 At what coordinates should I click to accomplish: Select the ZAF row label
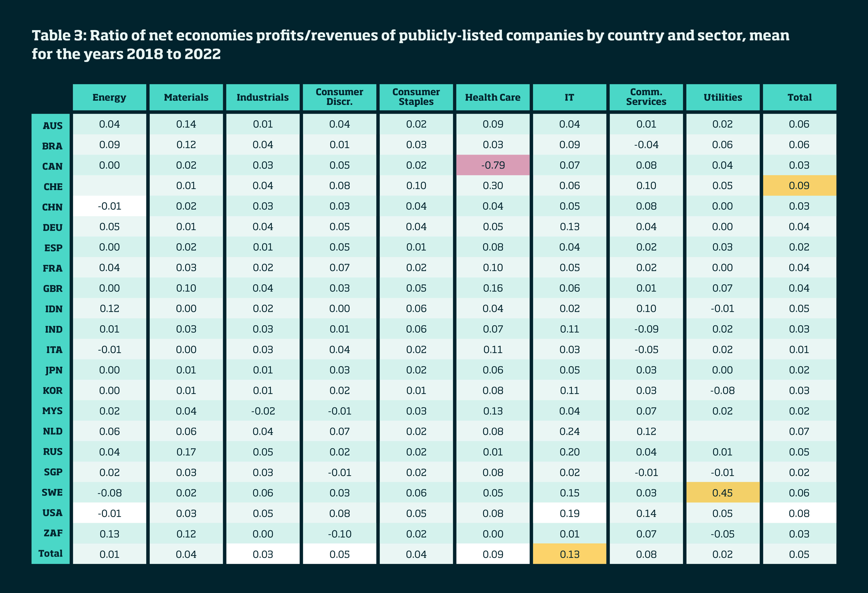click(53, 533)
